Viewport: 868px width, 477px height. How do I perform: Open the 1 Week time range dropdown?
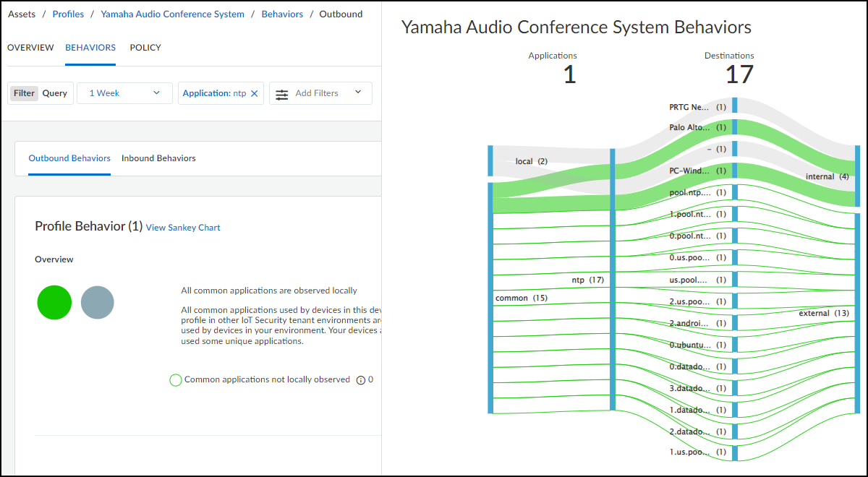pyautogui.click(x=124, y=93)
